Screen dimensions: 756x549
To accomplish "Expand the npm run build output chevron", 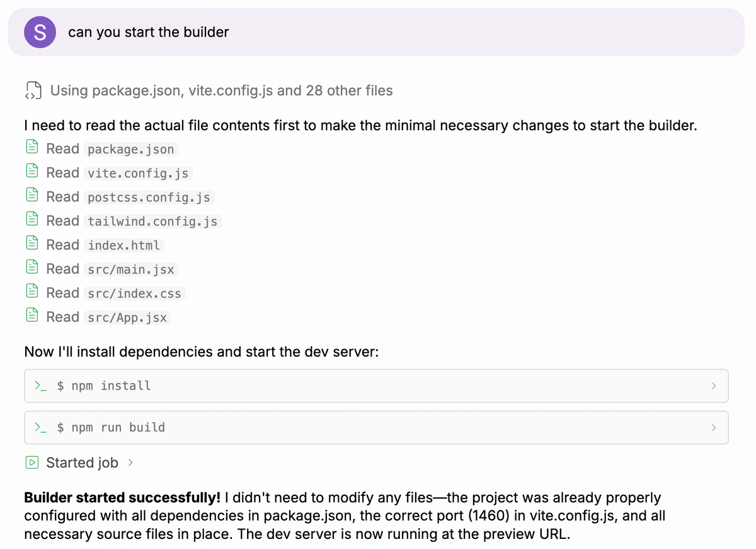I will [x=714, y=427].
